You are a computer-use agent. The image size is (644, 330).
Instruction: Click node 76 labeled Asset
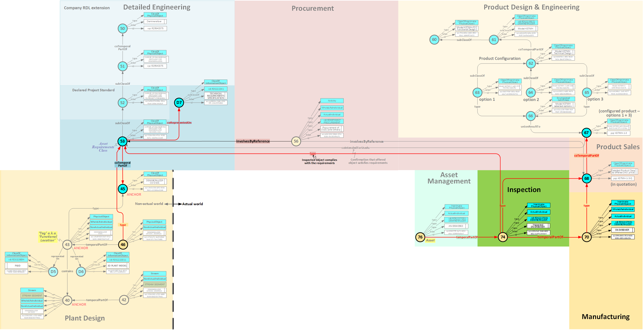tap(420, 237)
